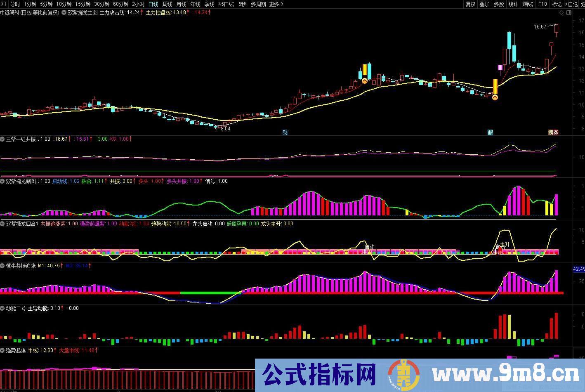Click the 启动 signal label in 四合1 panel
The image size is (585, 392).
[x=370, y=247]
